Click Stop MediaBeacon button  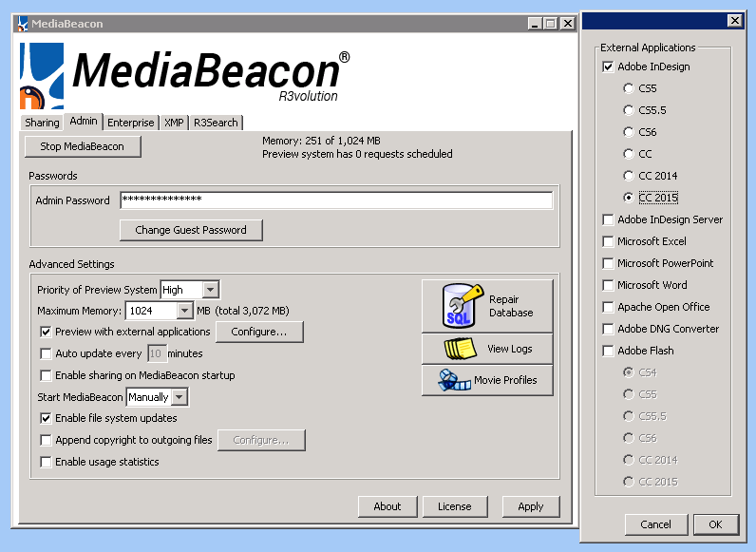pos(83,146)
